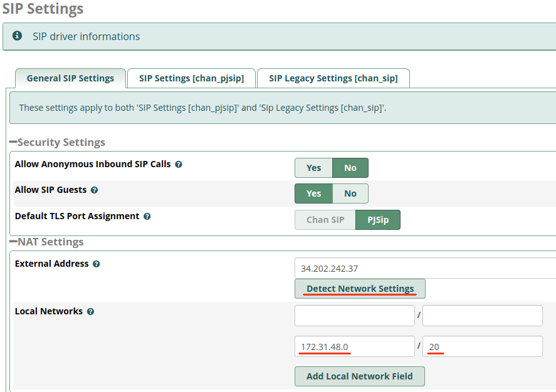Switch to SIP Settings [chan_pjsip] tab
The width and height of the screenshot is (556, 392).
(x=191, y=78)
